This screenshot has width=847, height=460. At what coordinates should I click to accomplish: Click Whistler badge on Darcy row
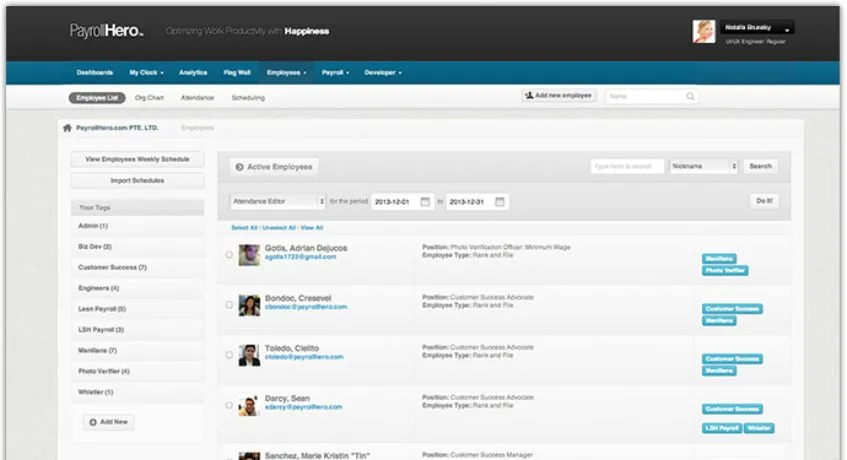point(759,428)
